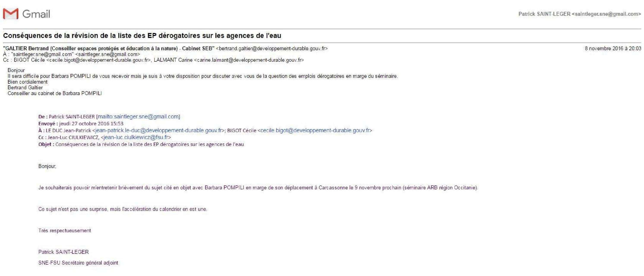Screen dimensions: 644x276
Task: Click the Bertrand Galtier signature line
Action: pyautogui.click(x=25, y=88)
